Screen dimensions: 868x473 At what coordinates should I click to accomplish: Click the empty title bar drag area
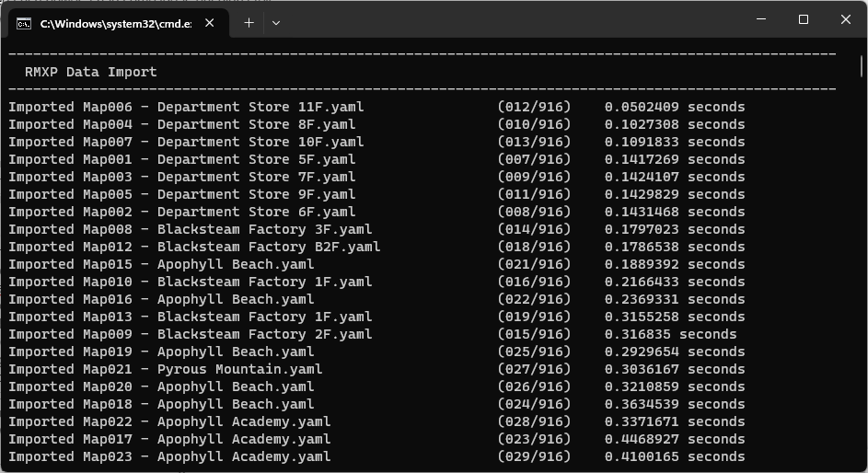506,19
